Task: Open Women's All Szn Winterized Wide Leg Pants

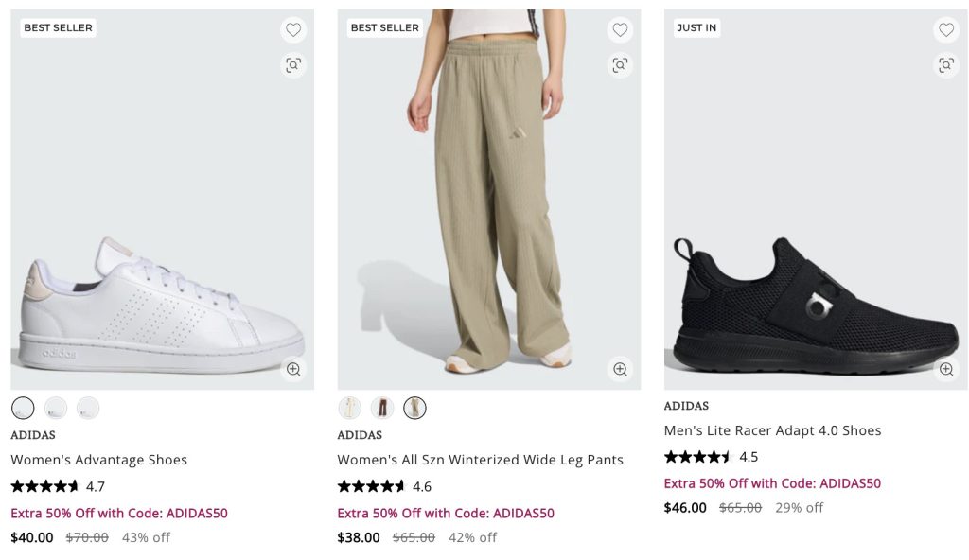Action: [480, 460]
